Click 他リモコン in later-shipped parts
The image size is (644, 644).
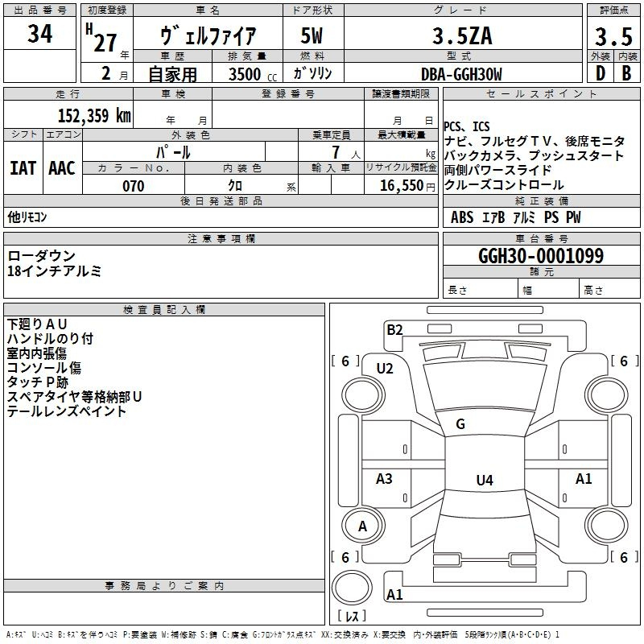(27, 217)
